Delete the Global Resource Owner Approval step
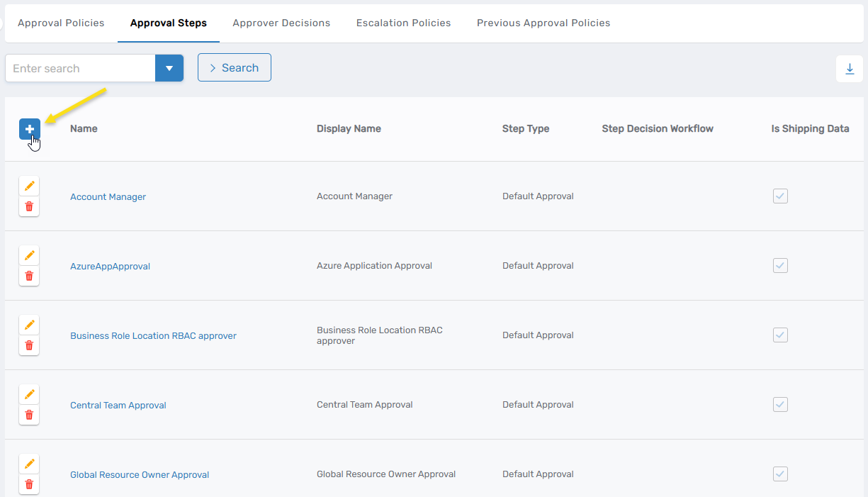The width and height of the screenshot is (868, 497). click(29, 484)
